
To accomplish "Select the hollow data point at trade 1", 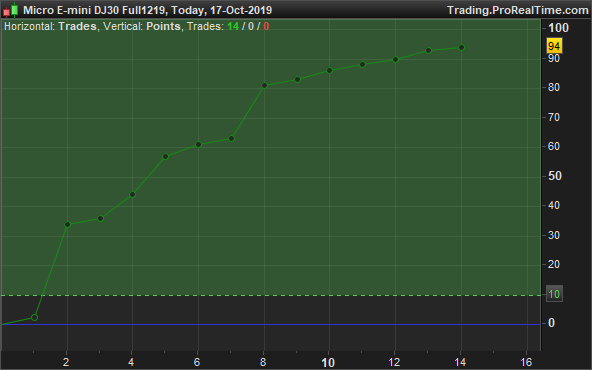I will 34,318.
